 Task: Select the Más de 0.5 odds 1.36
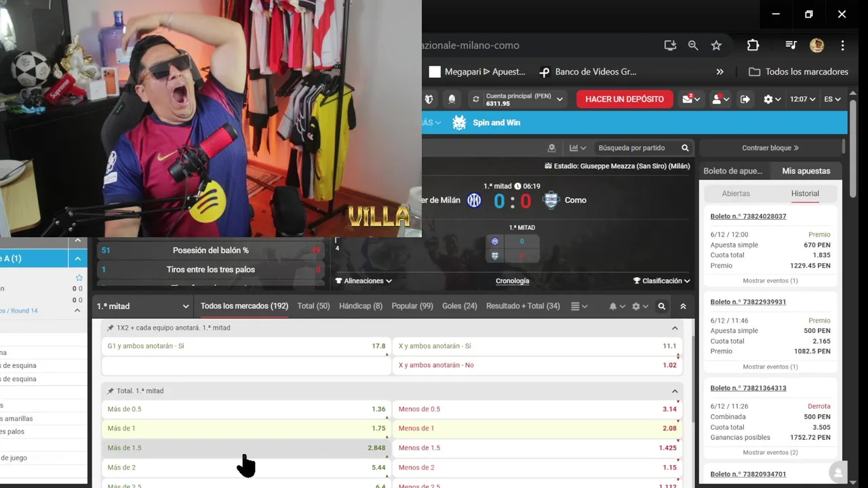pos(246,409)
